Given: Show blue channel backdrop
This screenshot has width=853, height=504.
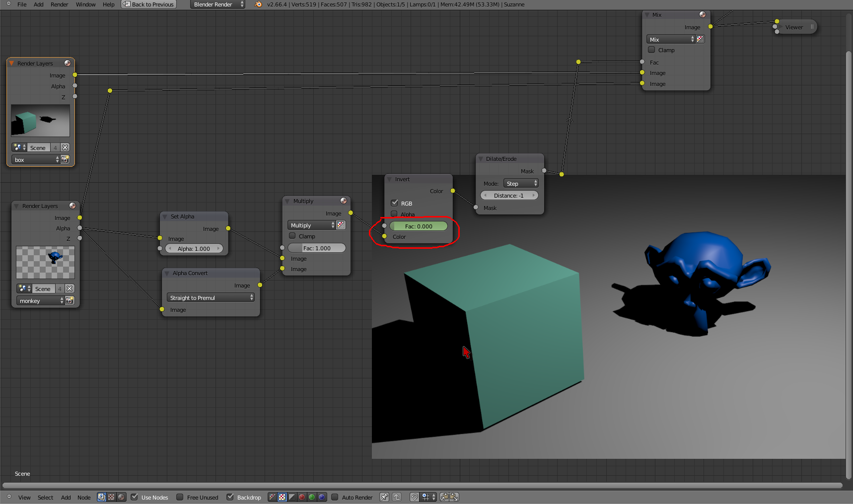Looking at the screenshot, I should point(322,497).
